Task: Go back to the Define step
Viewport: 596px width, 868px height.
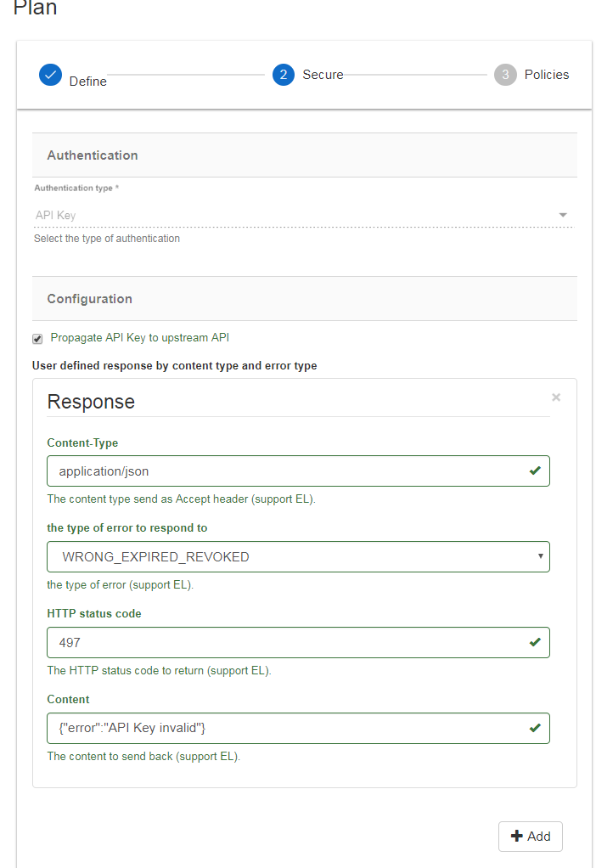Action: pos(88,81)
